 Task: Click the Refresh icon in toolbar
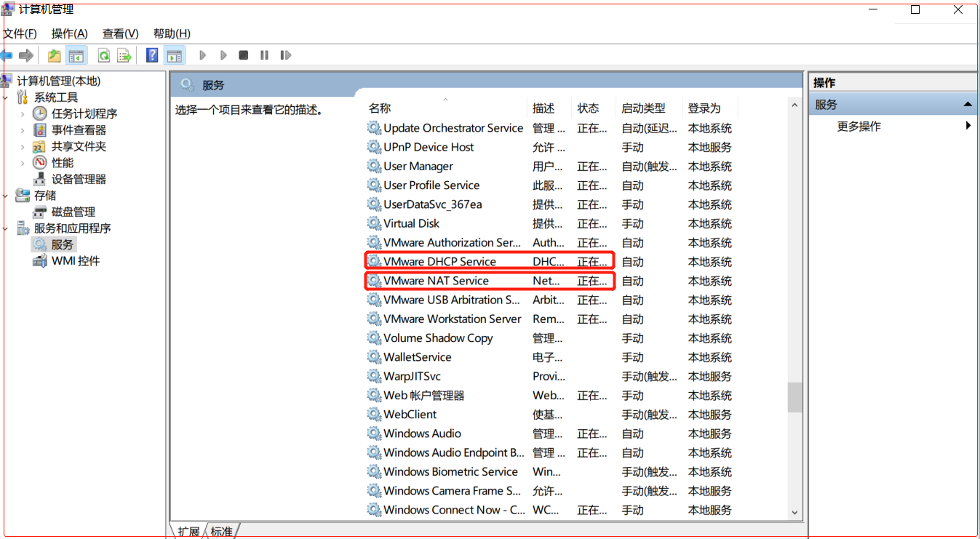[x=104, y=55]
